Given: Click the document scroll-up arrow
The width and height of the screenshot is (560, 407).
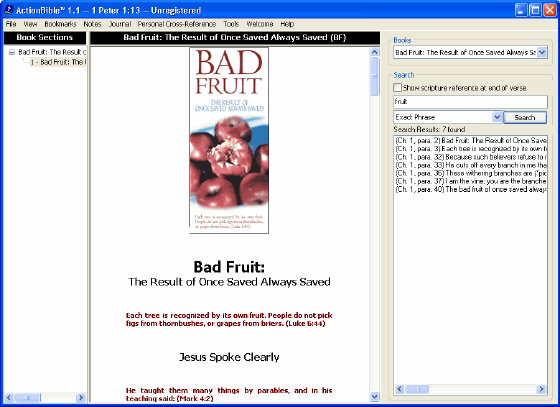Looking at the screenshot, I should click(375, 52).
